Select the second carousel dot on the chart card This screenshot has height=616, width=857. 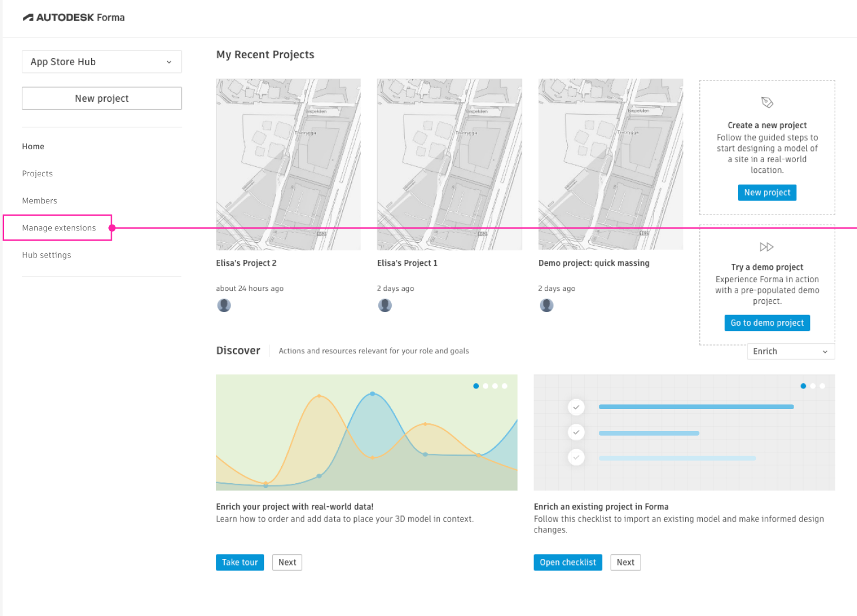pyautogui.click(x=485, y=386)
